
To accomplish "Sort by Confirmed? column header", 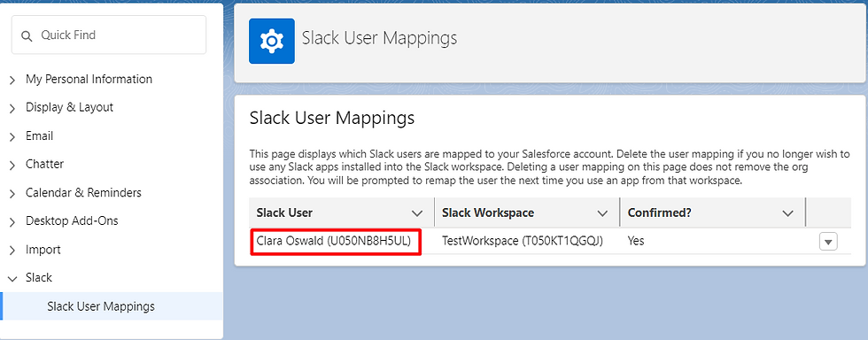I will (659, 212).
